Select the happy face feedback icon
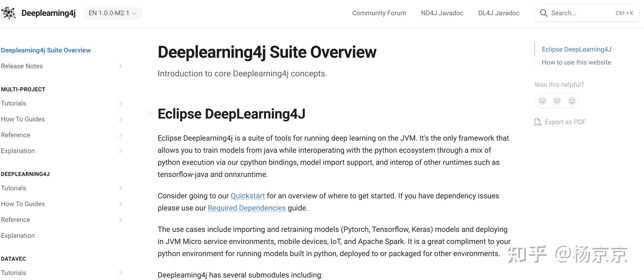Viewport: 644px width, 280px height. pyautogui.click(x=572, y=100)
